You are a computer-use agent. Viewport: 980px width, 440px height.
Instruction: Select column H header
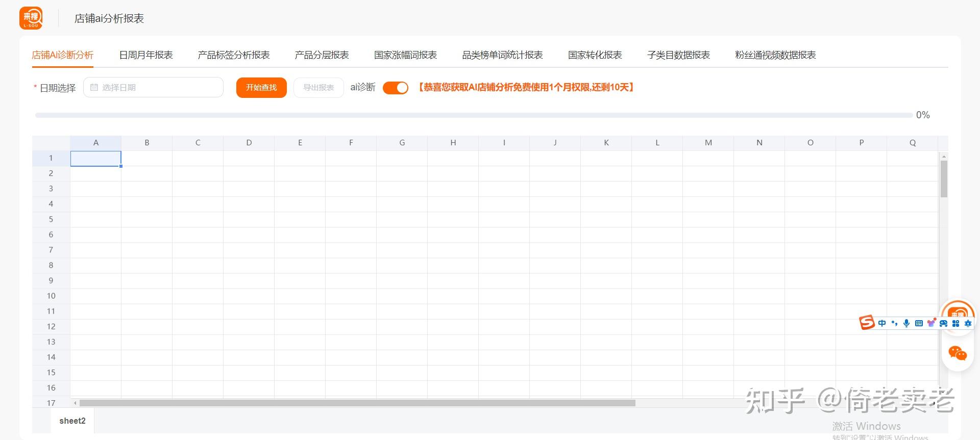(x=453, y=143)
